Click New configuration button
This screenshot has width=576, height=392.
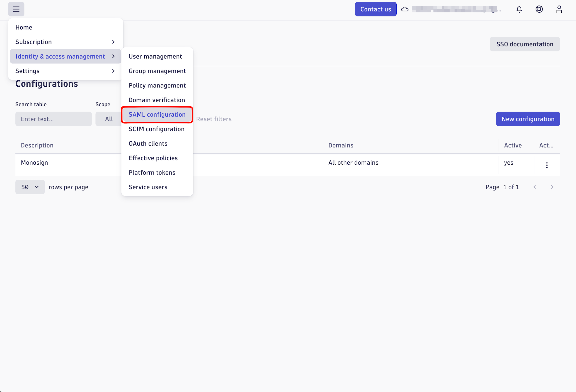pyautogui.click(x=528, y=119)
